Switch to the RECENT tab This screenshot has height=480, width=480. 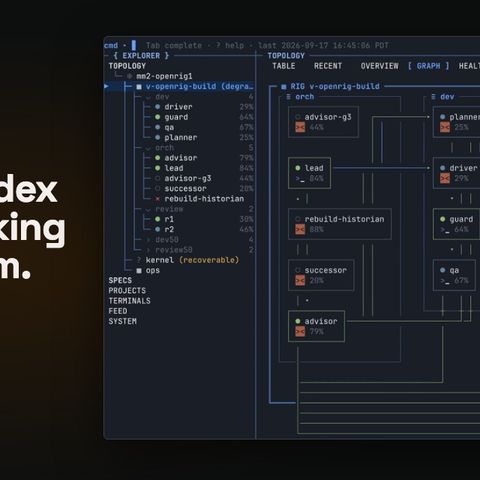point(328,66)
